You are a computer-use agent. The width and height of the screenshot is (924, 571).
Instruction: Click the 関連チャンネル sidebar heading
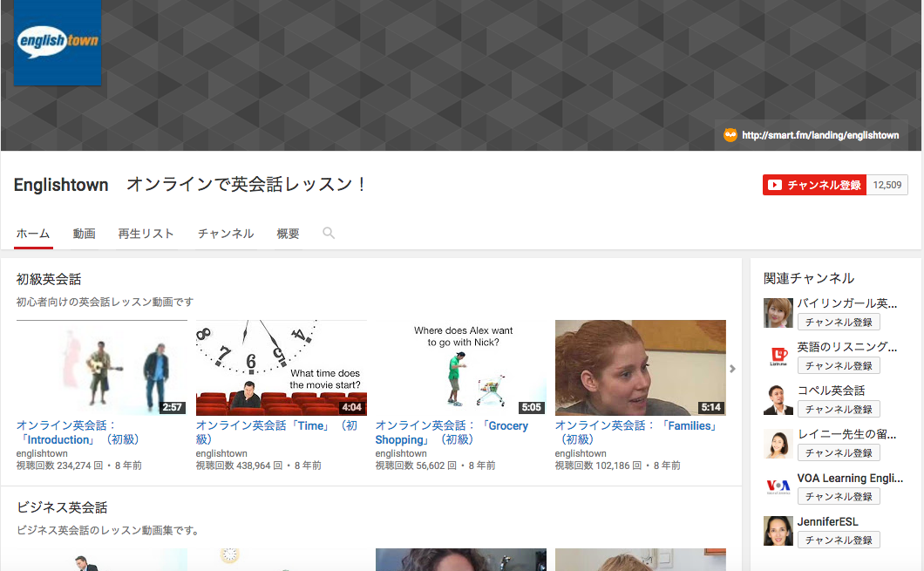[x=809, y=278]
